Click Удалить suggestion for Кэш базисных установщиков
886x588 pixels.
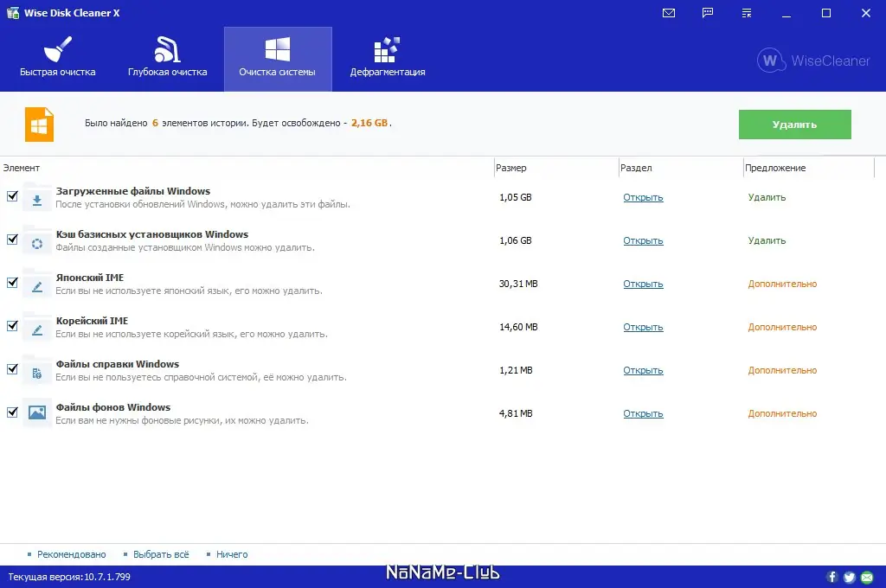pyautogui.click(x=767, y=240)
